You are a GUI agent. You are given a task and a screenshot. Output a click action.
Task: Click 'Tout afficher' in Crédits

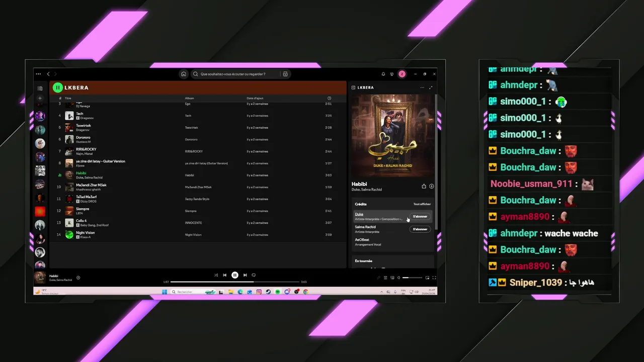(x=422, y=204)
